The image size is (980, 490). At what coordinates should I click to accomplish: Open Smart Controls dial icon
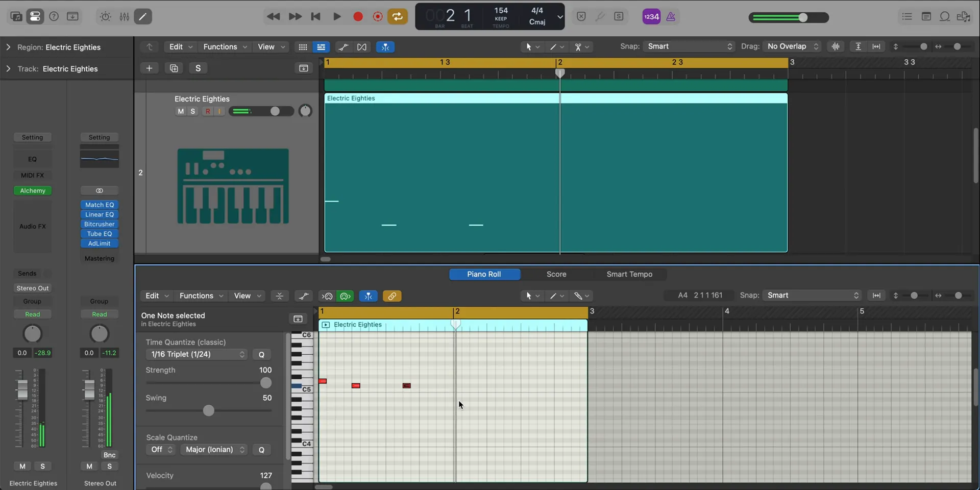(x=105, y=16)
